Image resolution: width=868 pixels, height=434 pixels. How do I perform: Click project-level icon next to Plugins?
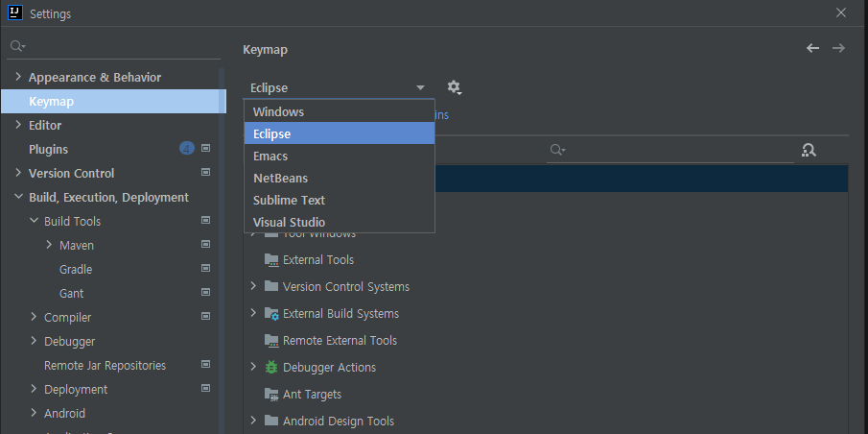pos(206,149)
